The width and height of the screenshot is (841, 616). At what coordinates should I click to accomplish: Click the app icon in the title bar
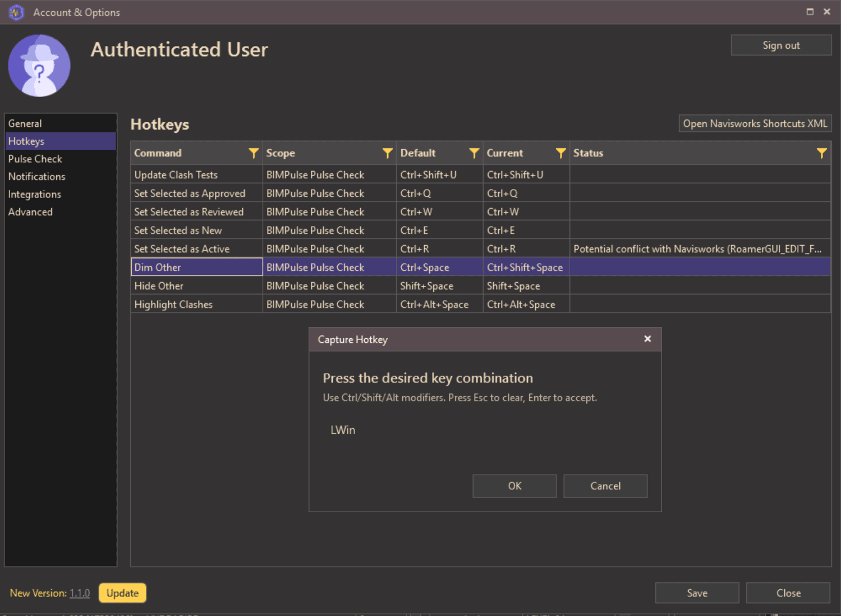point(16,12)
